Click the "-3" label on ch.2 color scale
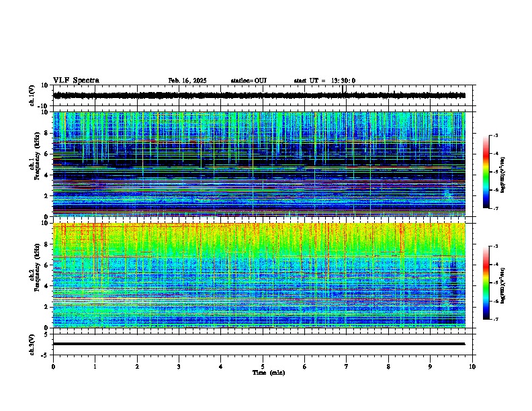The height and width of the screenshot is (411, 532). [496, 246]
